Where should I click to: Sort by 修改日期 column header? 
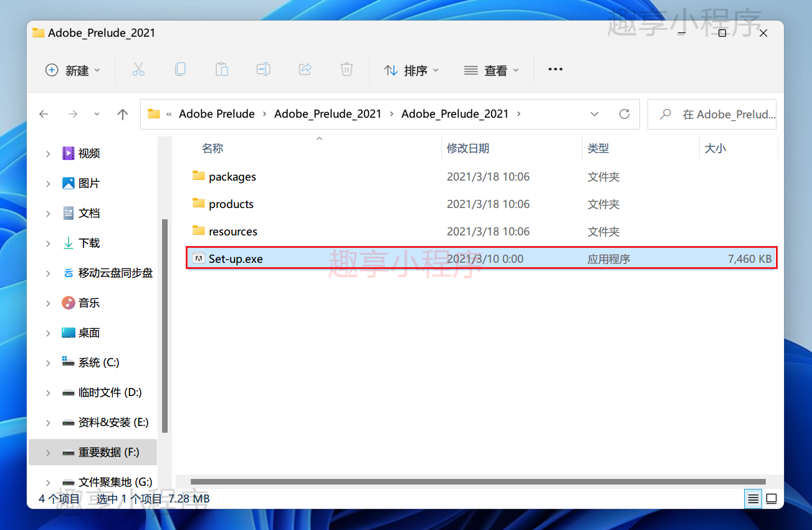click(468, 148)
